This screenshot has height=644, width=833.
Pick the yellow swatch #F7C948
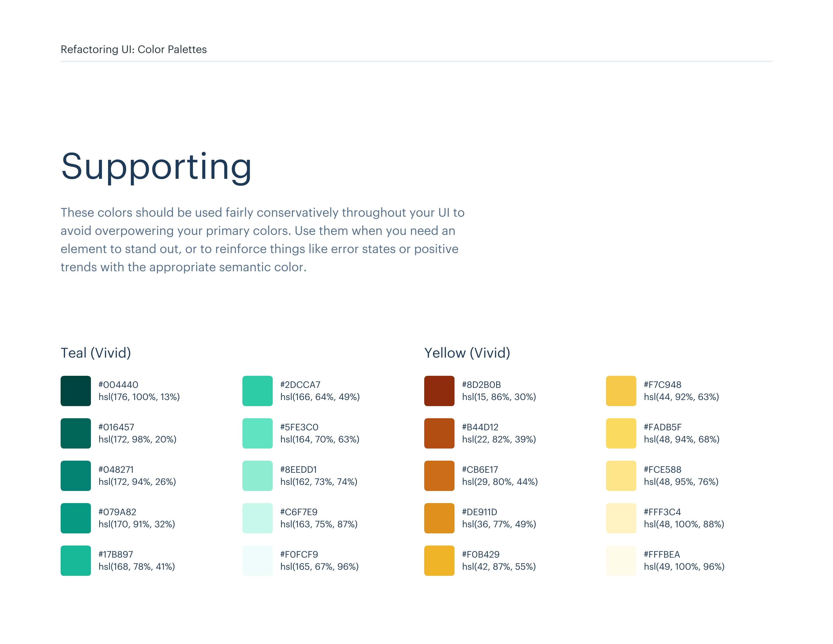pyautogui.click(x=621, y=391)
